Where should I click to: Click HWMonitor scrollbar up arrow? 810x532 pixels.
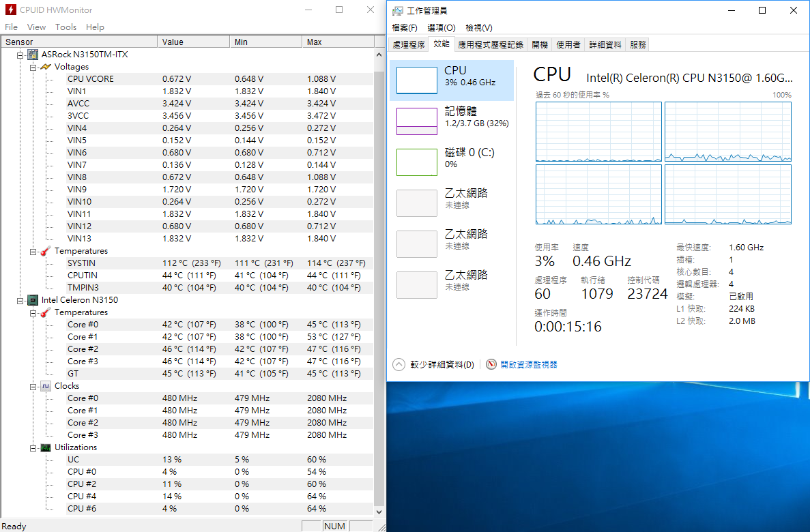click(x=379, y=55)
